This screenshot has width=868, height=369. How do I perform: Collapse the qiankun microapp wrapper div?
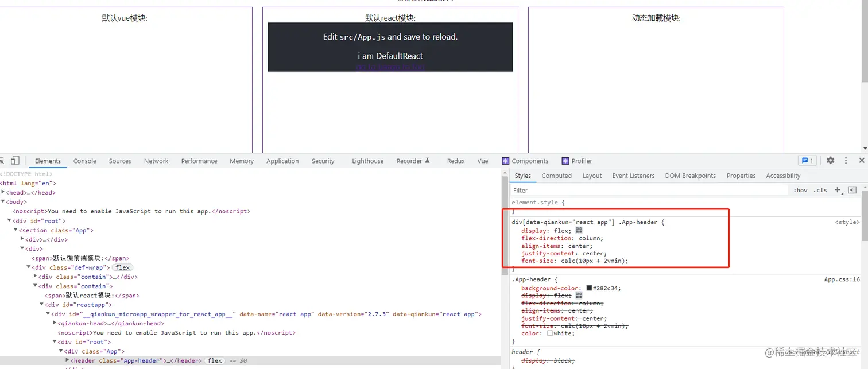[x=48, y=314]
